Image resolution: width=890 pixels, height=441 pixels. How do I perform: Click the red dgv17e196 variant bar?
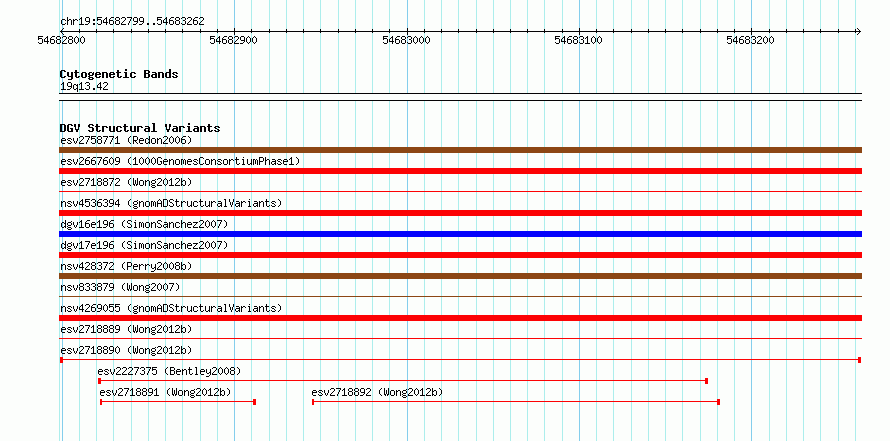tap(460, 255)
